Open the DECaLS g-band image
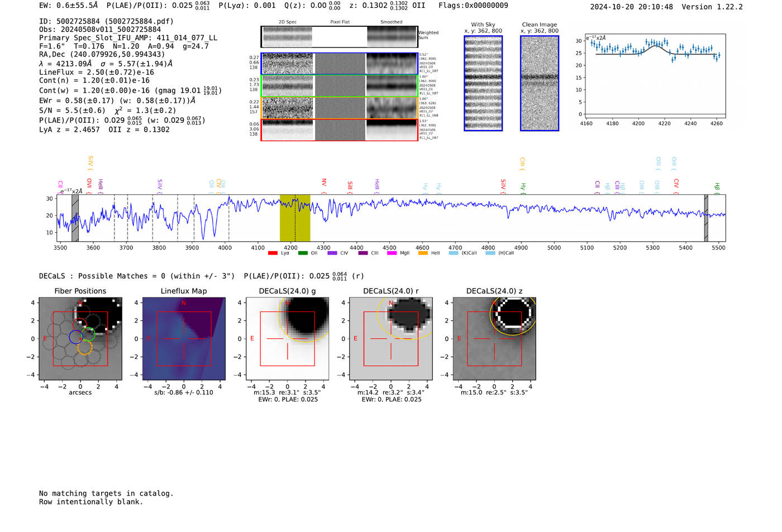 click(287, 339)
